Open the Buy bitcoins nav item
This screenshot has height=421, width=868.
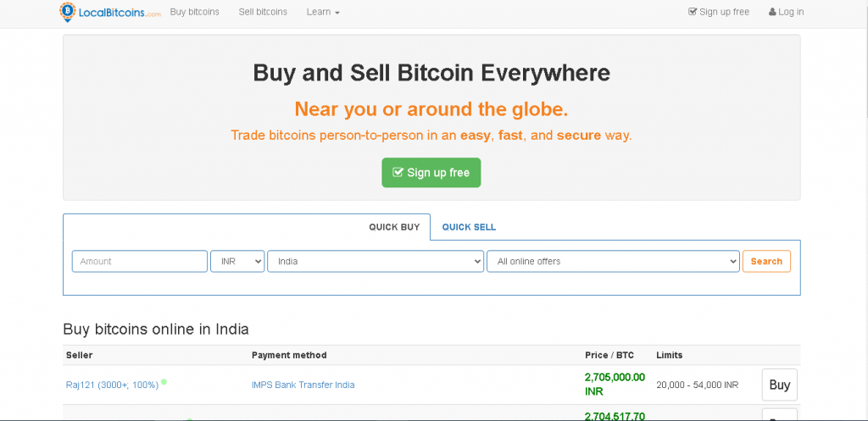point(194,12)
